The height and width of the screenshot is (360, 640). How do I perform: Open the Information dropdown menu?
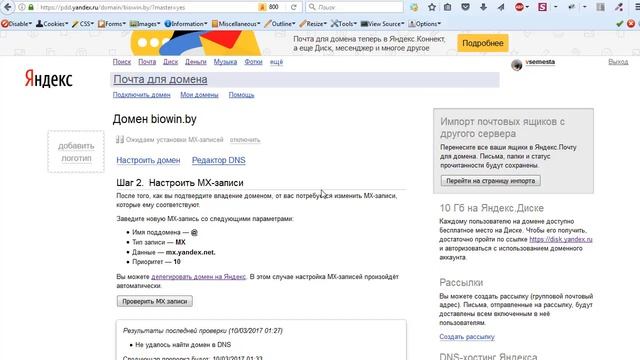[x=186, y=24]
